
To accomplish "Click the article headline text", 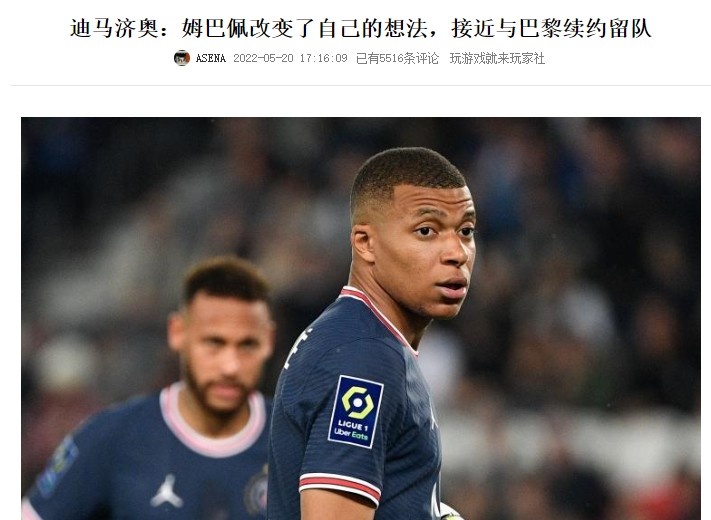I will 360,28.
